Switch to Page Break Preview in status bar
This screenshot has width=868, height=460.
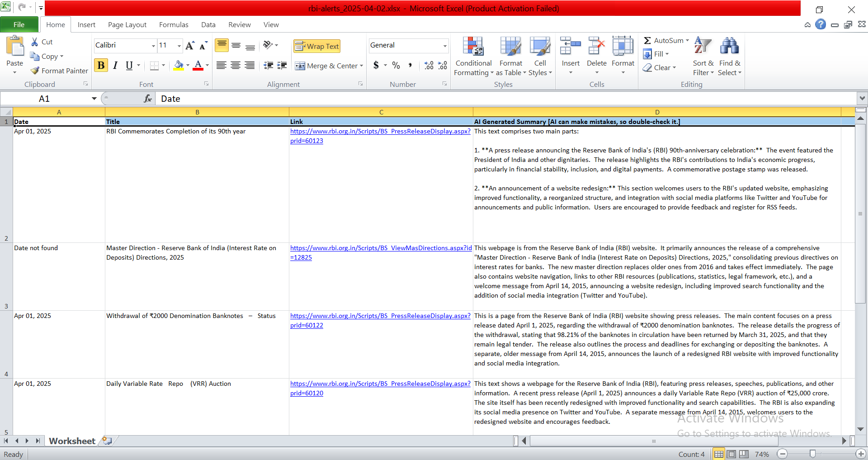[x=744, y=454]
